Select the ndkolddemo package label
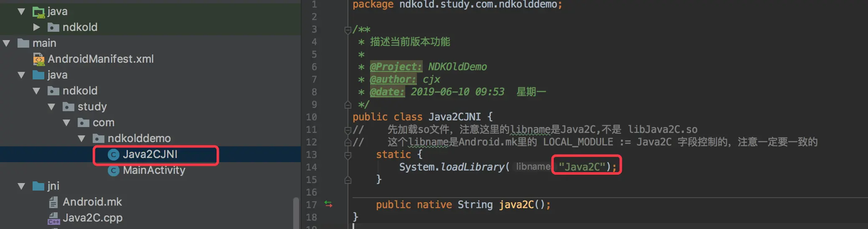868x229 pixels. tap(139, 139)
